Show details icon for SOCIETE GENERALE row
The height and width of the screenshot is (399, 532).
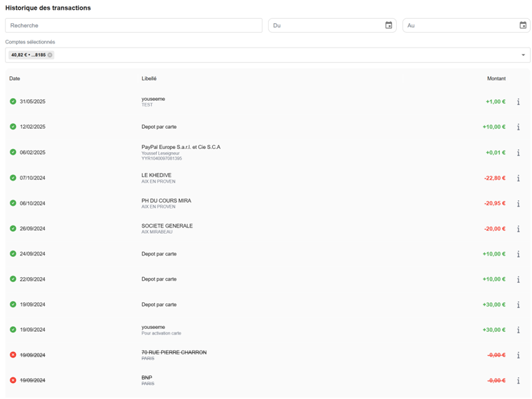(518, 229)
